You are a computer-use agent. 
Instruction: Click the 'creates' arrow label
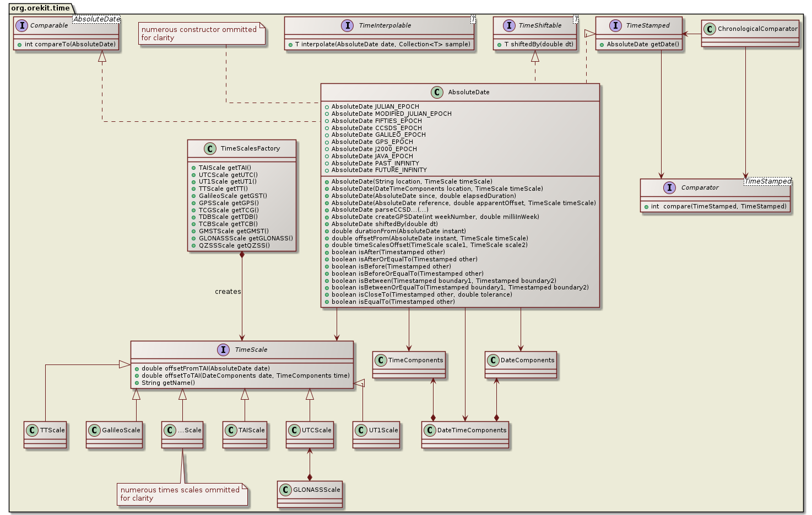pyautogui.click(x=228, y=292)
